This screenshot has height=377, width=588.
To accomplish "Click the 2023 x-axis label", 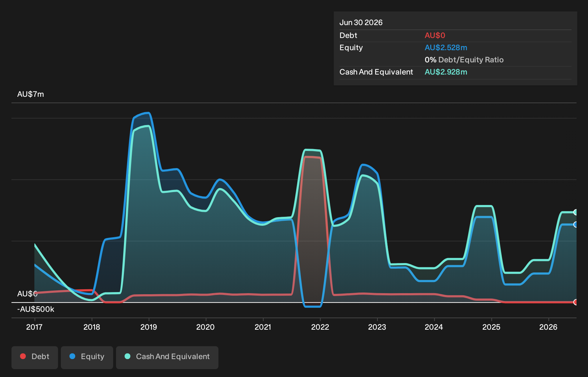I will click(x=377, y=327).
